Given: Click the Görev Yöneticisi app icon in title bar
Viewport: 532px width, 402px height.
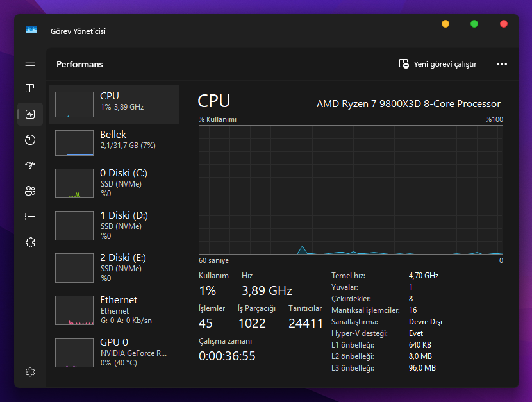Looking at the screenshot, I should pyautogui.click(x=31, y=30).
